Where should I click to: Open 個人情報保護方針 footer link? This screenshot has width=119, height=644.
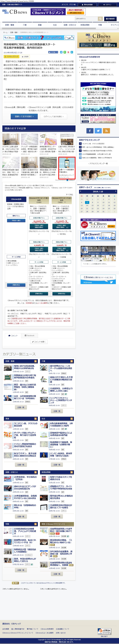[18, 629]
